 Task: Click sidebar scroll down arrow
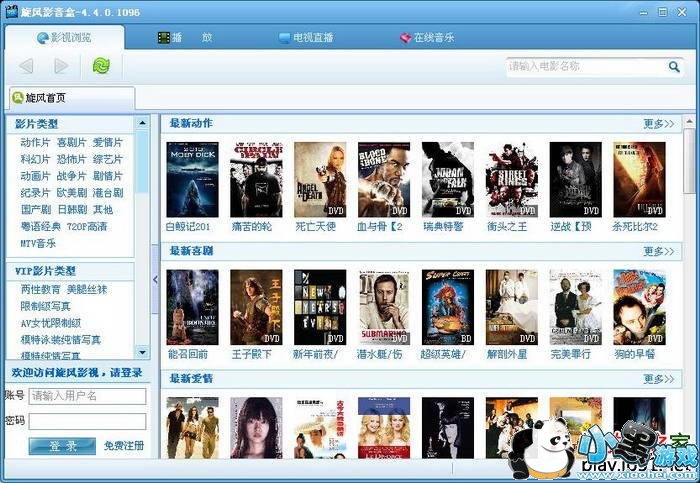click(142, 352)
